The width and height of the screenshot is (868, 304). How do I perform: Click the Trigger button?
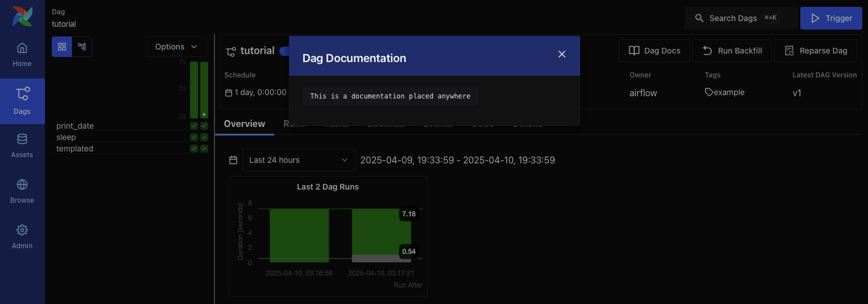coord(830,18)
